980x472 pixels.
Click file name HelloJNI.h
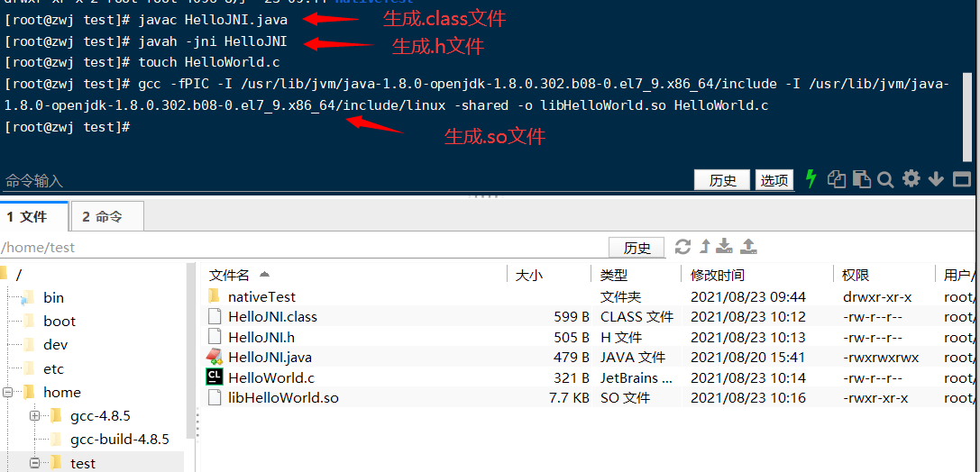[261, 337]
